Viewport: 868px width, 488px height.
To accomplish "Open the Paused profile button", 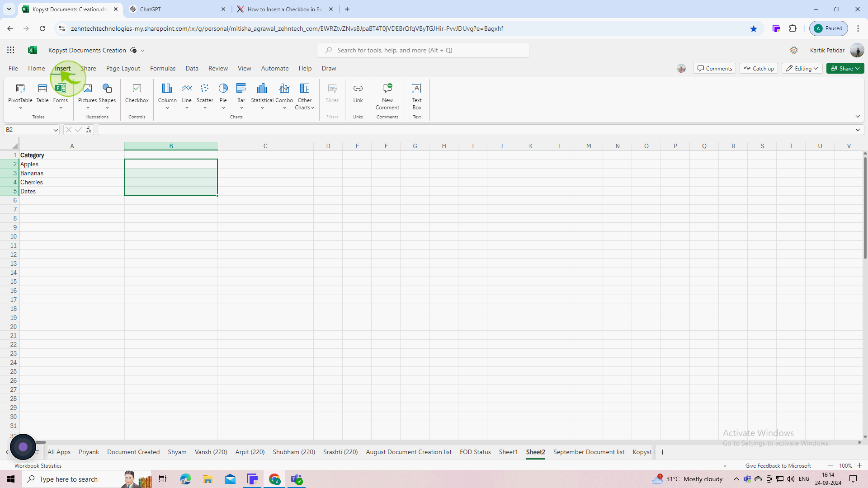I will [x=829, y=28].
